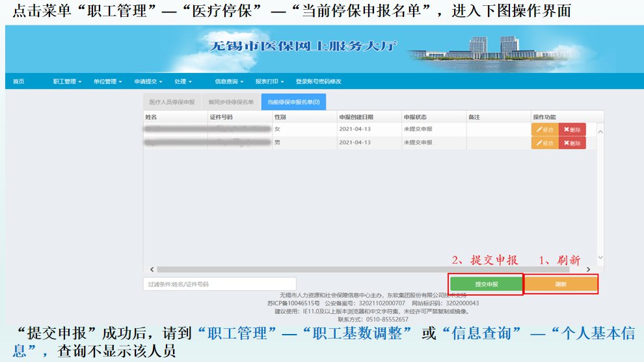Click 删除 button in the 男 row
This screenshot has width=644, height=362.
click(x=572, y=143)
